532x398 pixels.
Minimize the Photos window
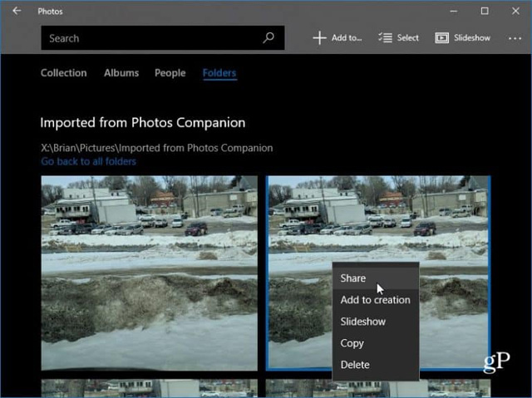coord(455,12)
